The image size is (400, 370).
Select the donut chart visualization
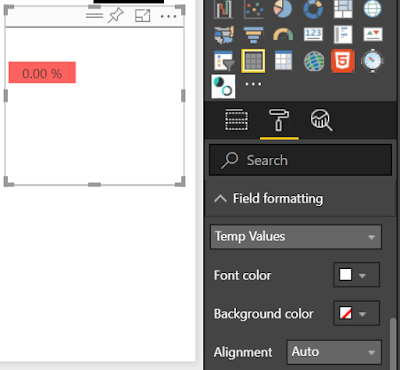(313, 9)
